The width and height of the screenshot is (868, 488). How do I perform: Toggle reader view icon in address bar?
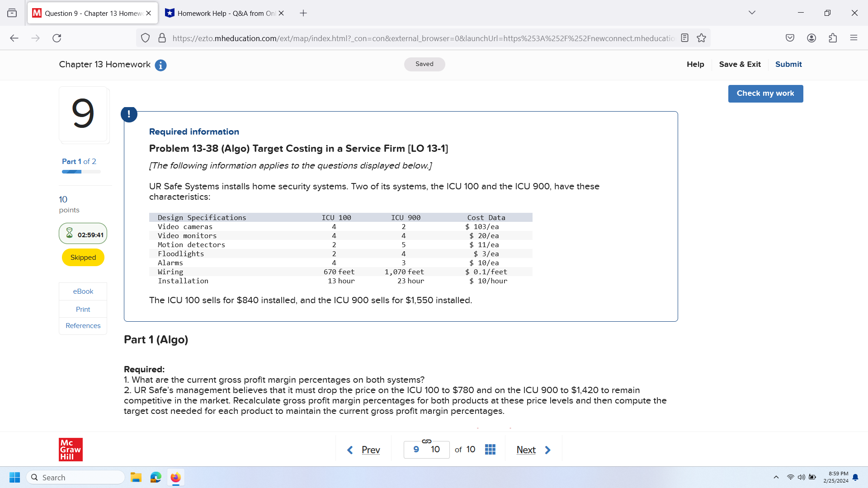point(684,38)
